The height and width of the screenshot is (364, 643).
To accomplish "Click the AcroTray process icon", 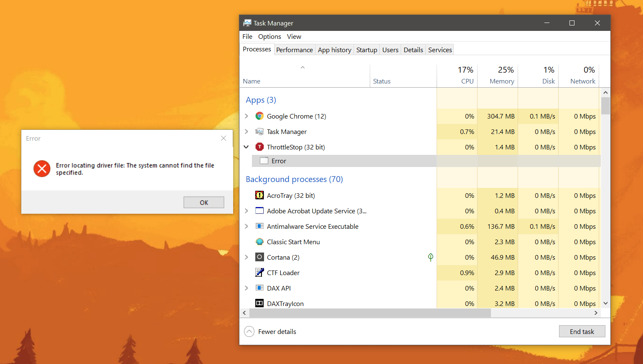I will click(259, 195).
